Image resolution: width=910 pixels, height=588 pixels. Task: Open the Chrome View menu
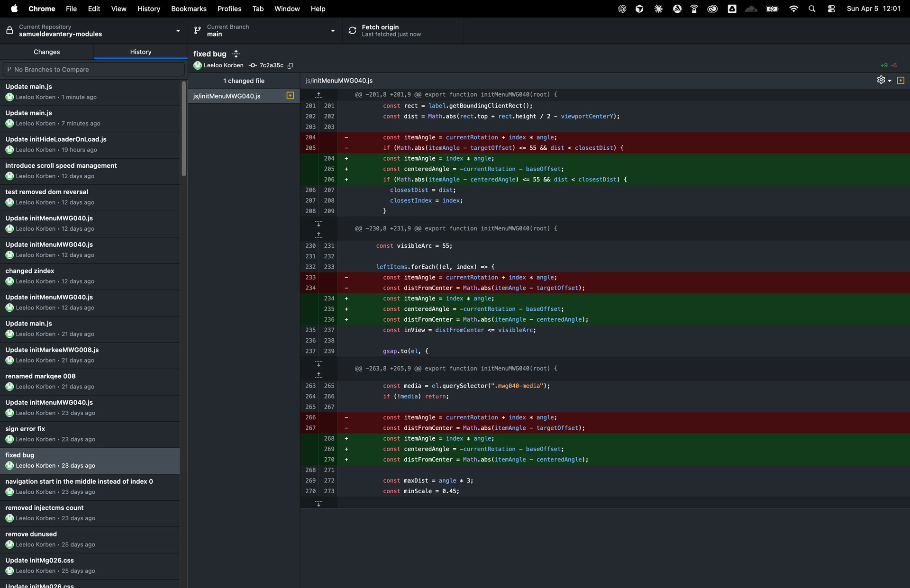coord(118,9)
